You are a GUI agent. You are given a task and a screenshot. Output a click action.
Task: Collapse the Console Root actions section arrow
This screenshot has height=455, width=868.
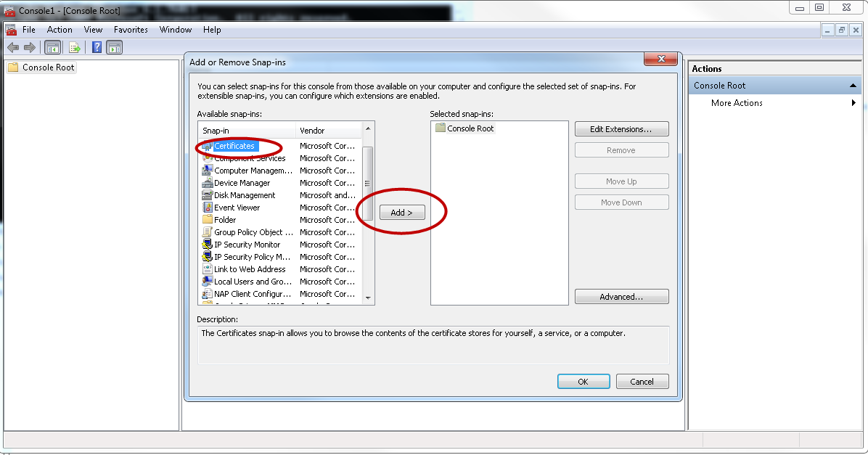853,85
